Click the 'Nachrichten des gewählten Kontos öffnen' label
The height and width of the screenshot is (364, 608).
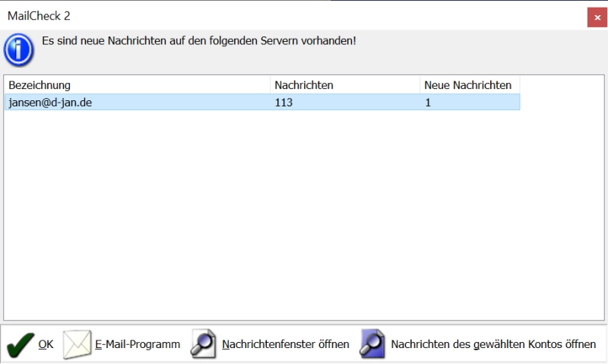[x=493, y=344]
